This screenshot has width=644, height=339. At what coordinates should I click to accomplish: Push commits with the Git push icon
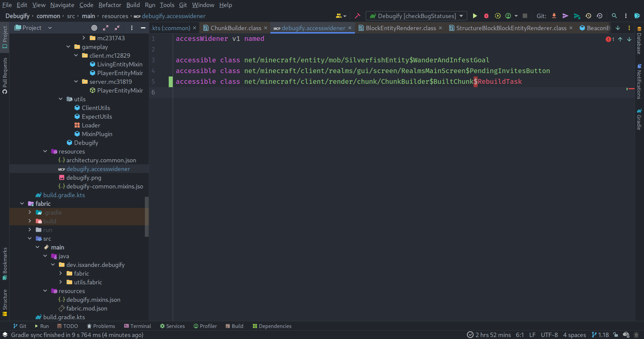coord(566,16)
